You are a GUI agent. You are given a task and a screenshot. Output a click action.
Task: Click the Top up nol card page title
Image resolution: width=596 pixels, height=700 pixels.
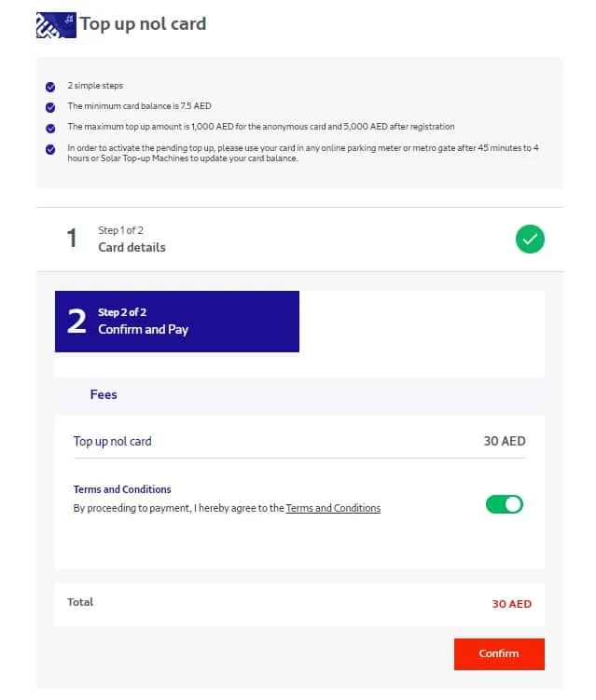[143, 23]
